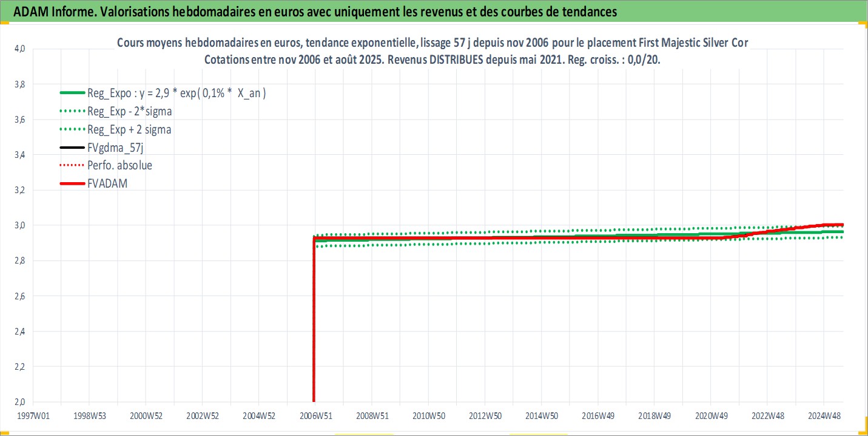
Task: Click the x-axis label 2000W52
Action: pos(146,416)
